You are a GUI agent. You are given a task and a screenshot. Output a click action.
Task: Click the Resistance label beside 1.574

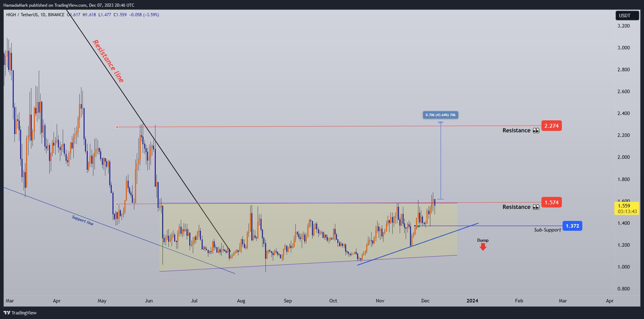516,207
